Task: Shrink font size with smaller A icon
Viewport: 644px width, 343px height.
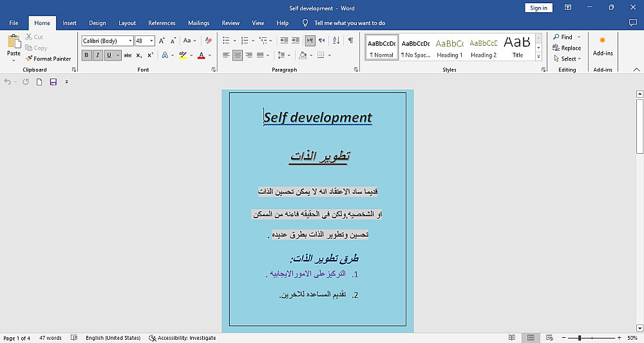Action: pyautogui.click(x=173, y=41)
